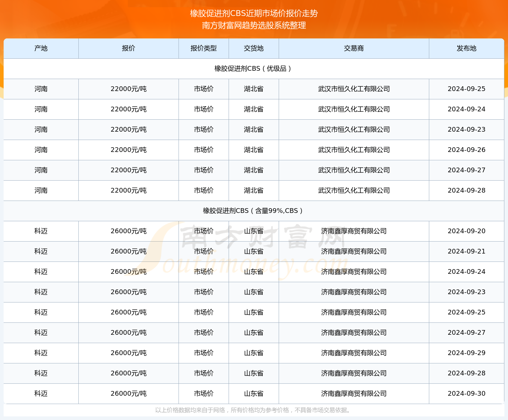This screenshot has height=420, width=508.
Task: Click the 交货地 column header
Action: click(254, 48)
